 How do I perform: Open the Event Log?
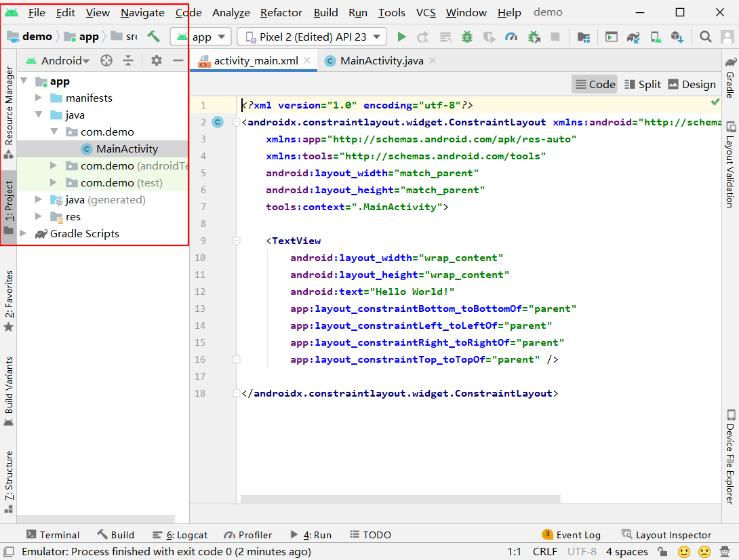pyautogui.click(x=572, y=534)
